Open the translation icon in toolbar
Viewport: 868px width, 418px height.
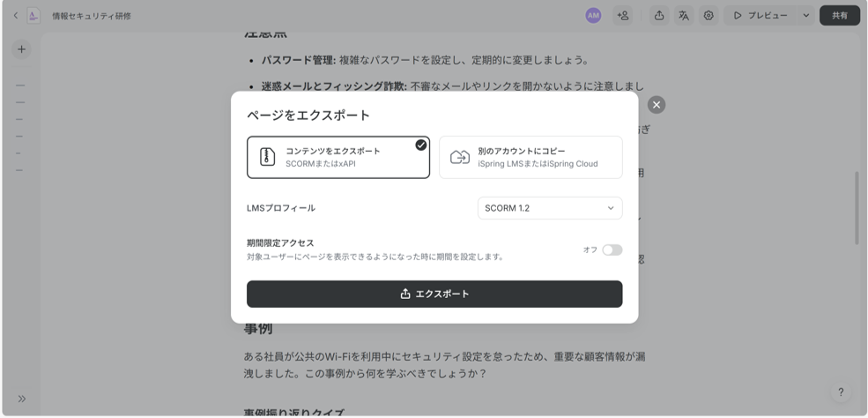click(x=684, y=16)
